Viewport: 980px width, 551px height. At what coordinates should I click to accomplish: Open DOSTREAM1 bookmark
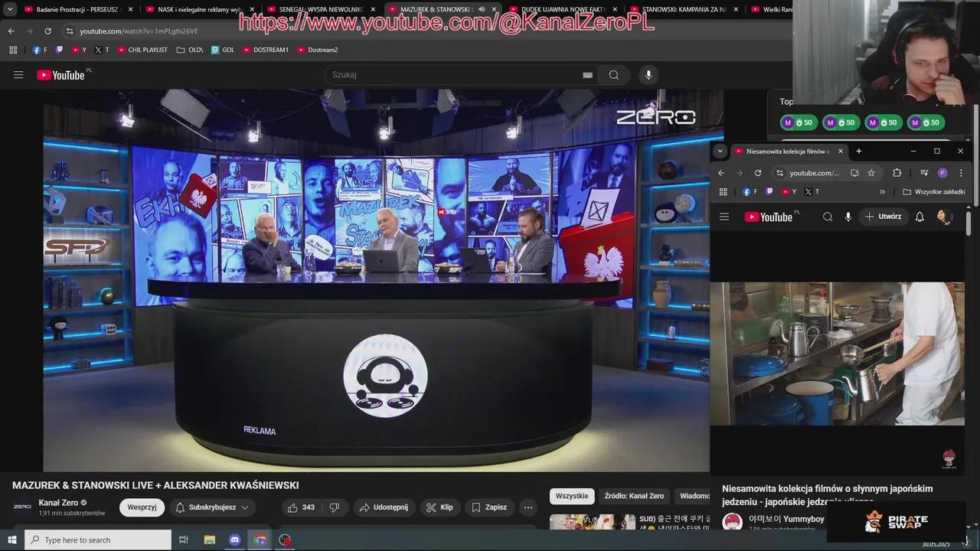coord(266,50)
